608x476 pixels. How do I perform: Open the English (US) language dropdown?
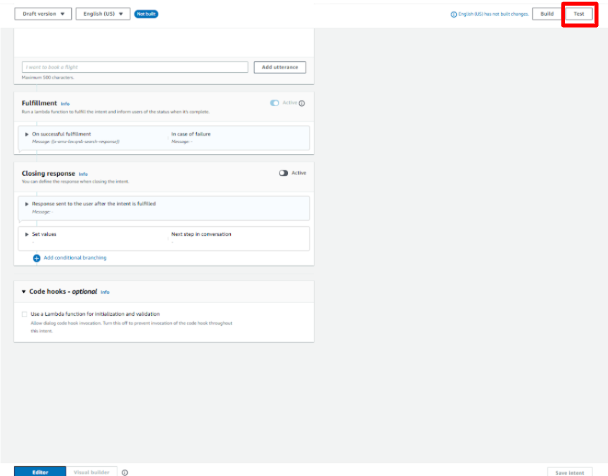tap(103, 14)
